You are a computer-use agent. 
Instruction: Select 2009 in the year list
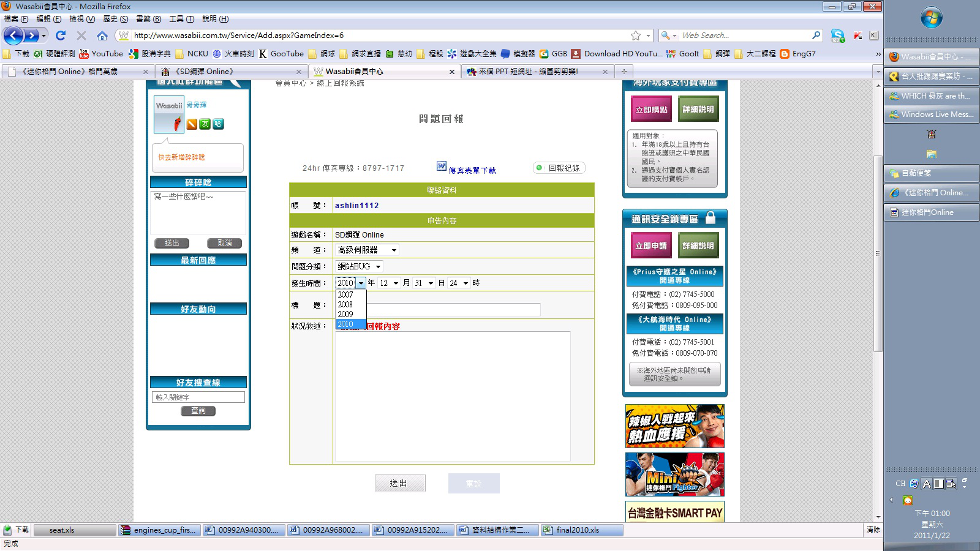pos(351,314)
